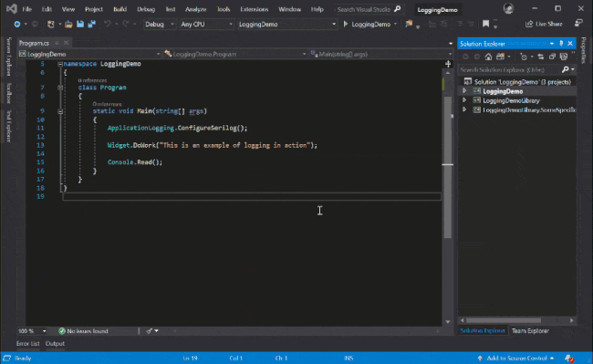Open the feedback icon at top right
593x364 pixels.
click(578, 24)
